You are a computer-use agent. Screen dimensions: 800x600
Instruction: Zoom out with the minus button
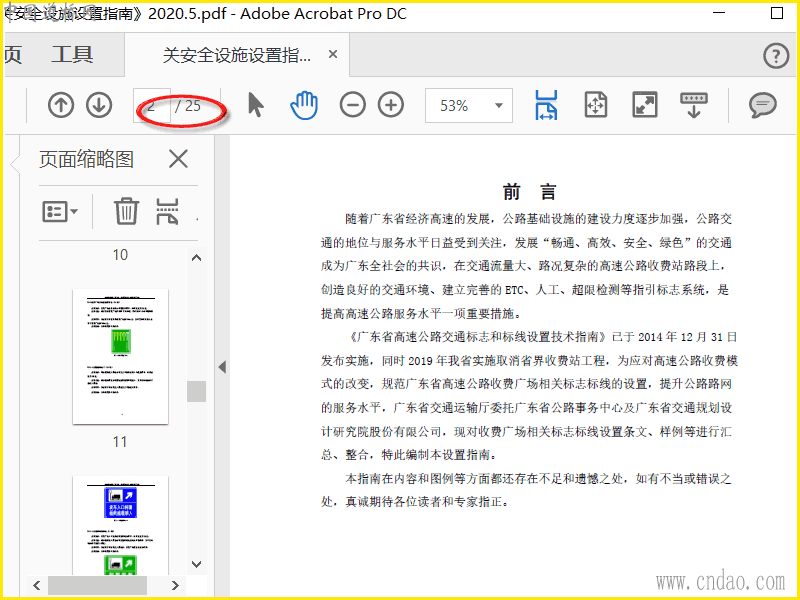353,105
